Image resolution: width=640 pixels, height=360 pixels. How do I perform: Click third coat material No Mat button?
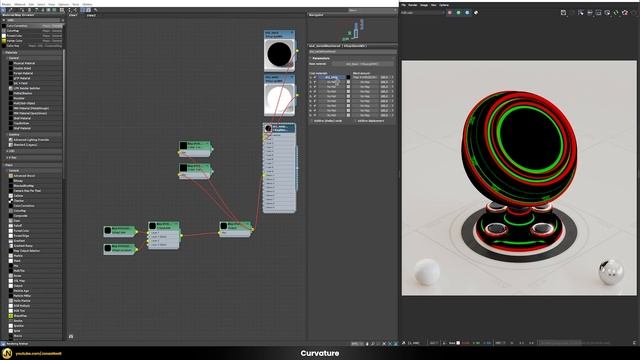tap(331, 87)
